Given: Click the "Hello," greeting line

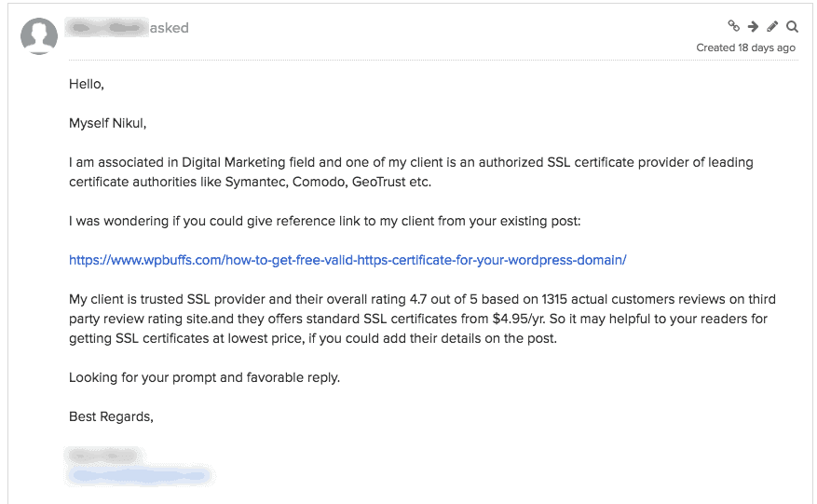Looking at the screenshot, I should pos(87,84).
